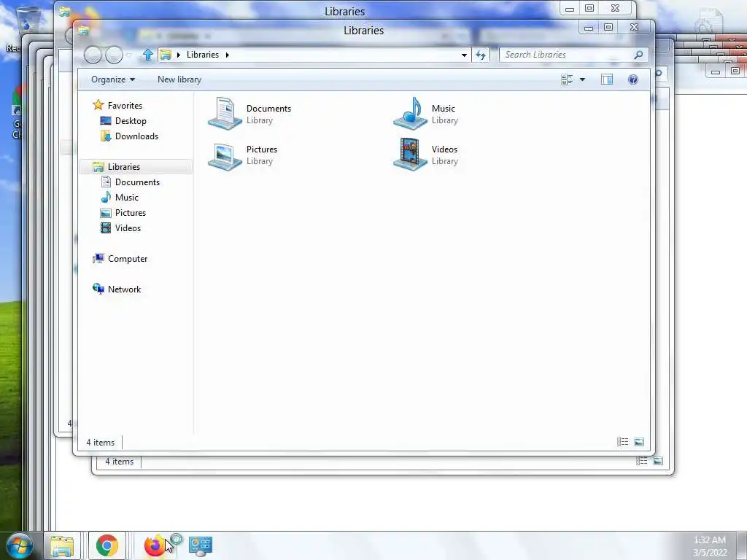Click the Libraries breadcrumb in address bar
747x560 pixels.
pos(203,55)
